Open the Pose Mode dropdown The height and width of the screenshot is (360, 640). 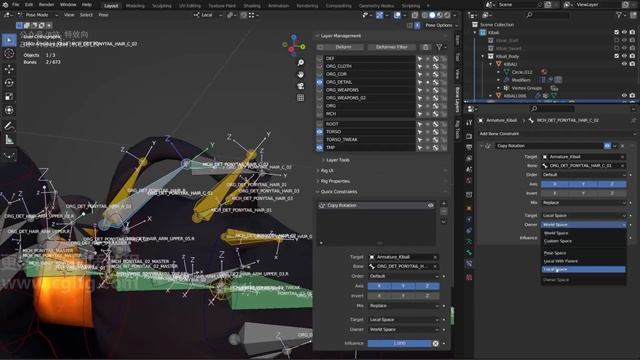click(38, 15)
